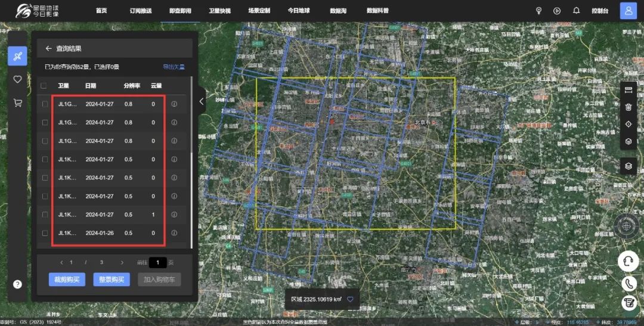This screenshot has width=644, height=326.
Task: Open the headset customer service button
Action: (x=628, y=261)
